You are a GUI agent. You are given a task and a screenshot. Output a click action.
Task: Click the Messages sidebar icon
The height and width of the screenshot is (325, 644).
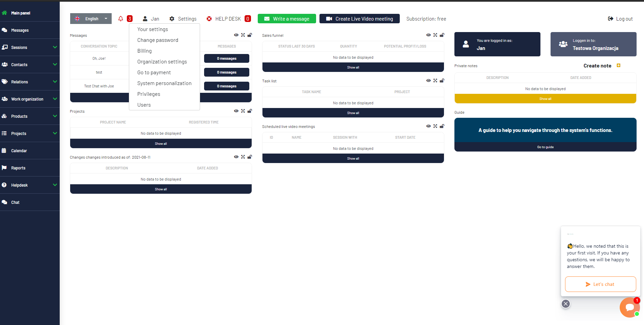point(5,30)
